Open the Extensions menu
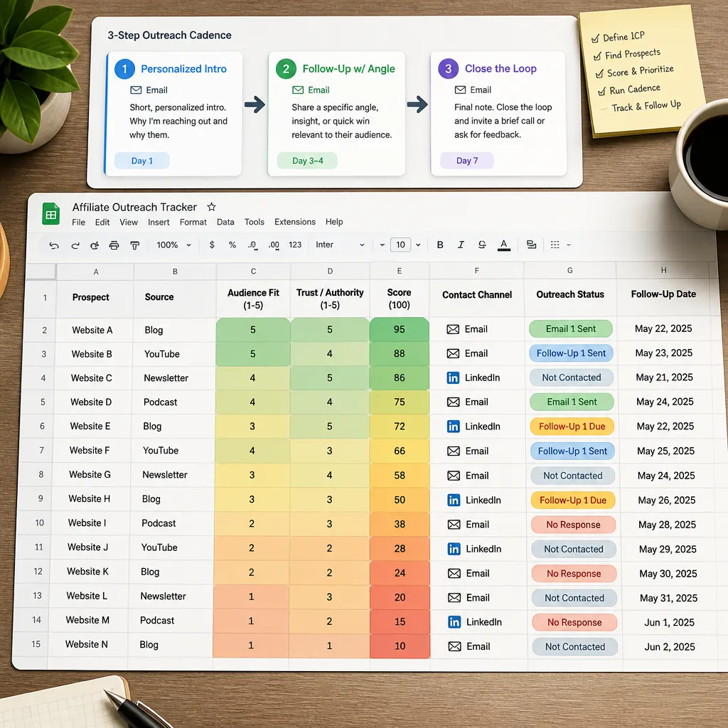Viewport: 728px width, 728px height. tap(295, 222)
